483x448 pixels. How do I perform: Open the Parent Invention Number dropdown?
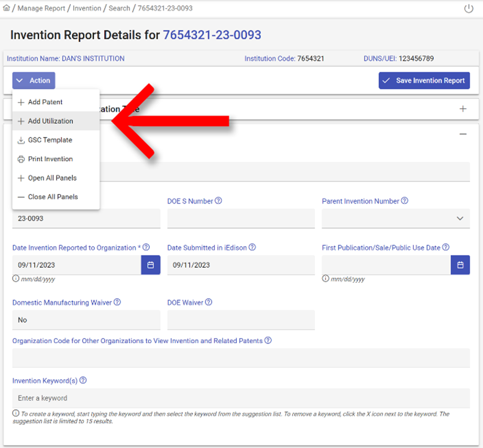coord(395,218)
